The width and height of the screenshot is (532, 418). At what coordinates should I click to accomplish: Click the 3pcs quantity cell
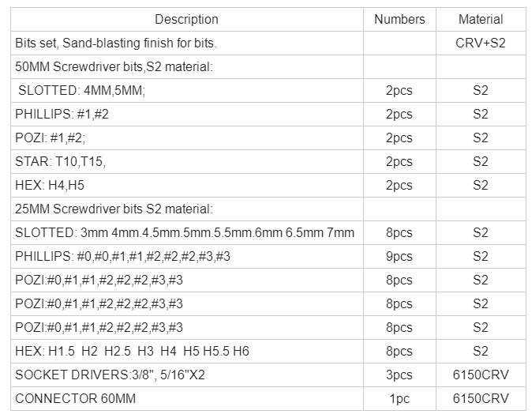coord(399,375)
